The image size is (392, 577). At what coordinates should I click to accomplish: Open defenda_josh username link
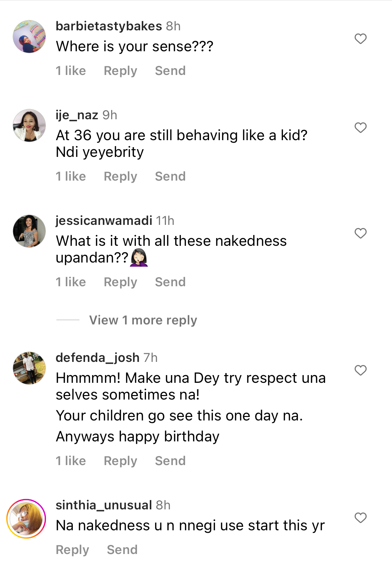[x=98, y=358]
